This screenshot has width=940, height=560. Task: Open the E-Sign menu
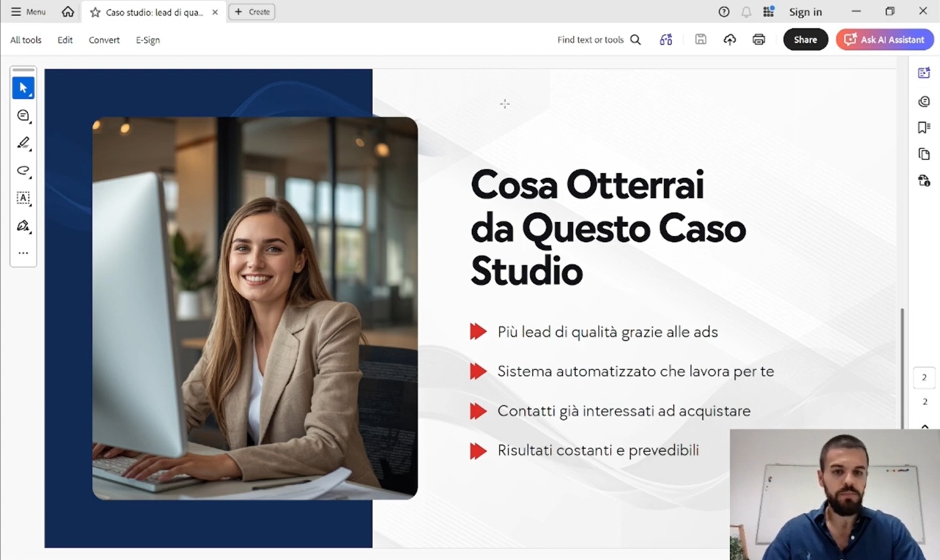[x=148, y=40]
